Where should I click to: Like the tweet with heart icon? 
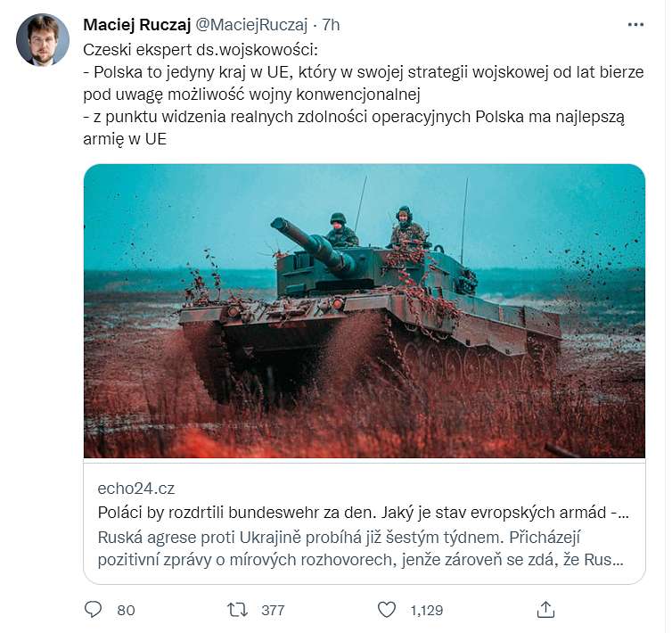pyautogui.click(x=387, y=610)
